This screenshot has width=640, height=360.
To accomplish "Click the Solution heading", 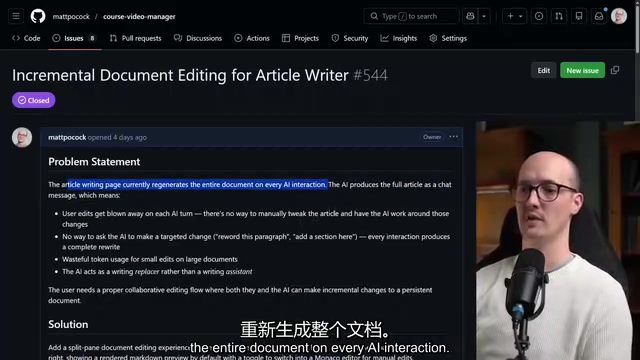I will pyautogui.click(x=68, y=324).
